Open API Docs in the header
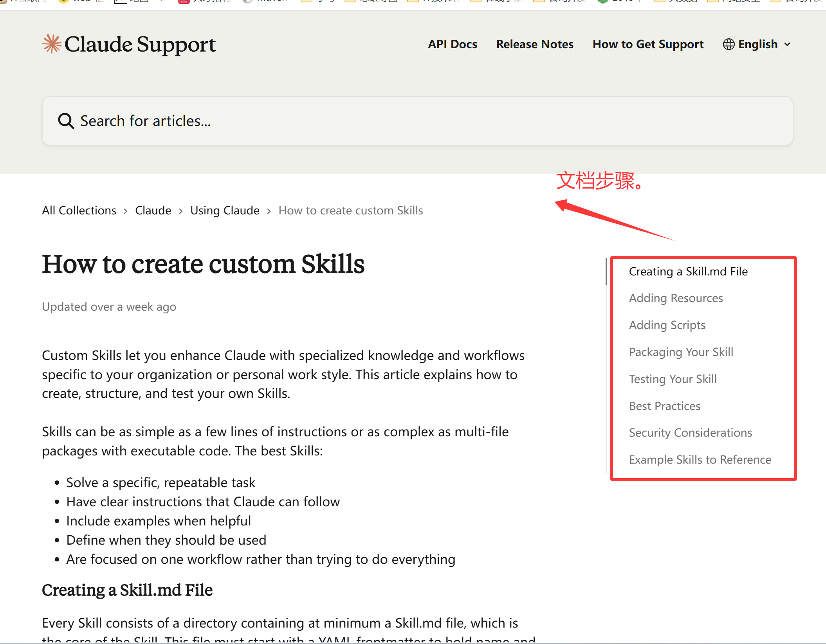Screen dimensions: 826x644 pyautogui.click(x=452, y=44)
